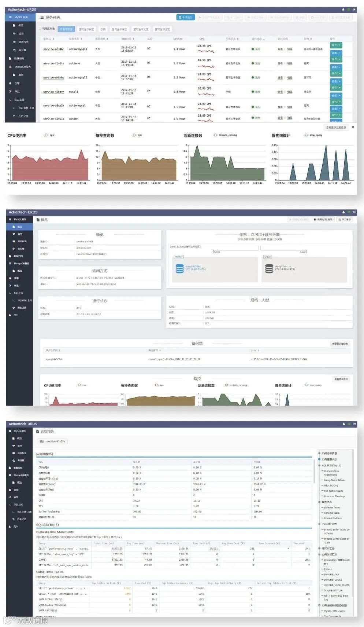Image resolution: width=364 pixels, height=627 pixels.
Task: Toggle the cpu legend in CPU使用率 chart
Action: point(49,135)
